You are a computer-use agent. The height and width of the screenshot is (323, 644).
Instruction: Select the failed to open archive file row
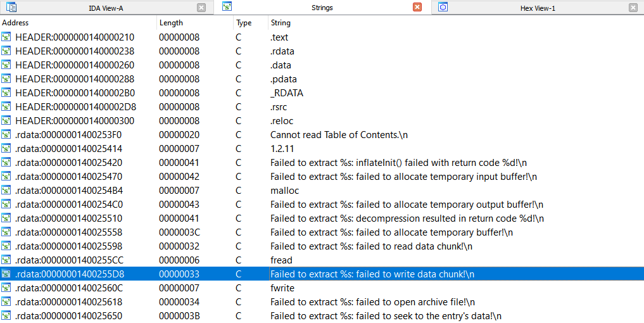[322, 302]
